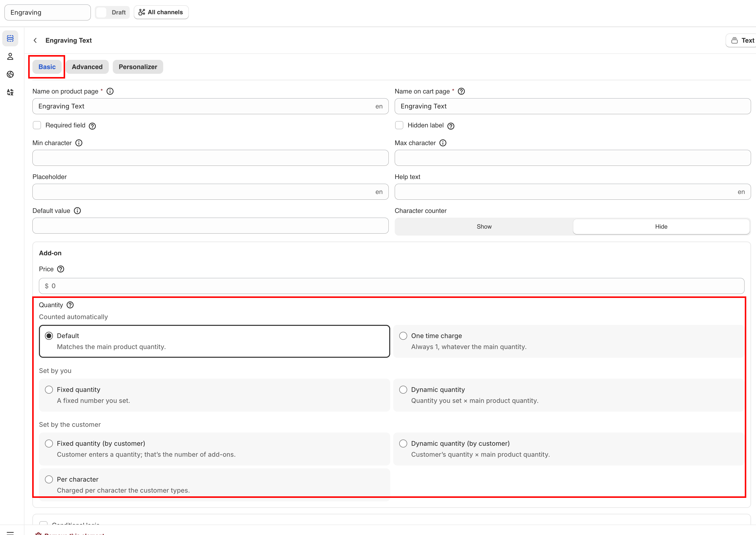
Task: Open the All channels selector
Action: point(161,12)
